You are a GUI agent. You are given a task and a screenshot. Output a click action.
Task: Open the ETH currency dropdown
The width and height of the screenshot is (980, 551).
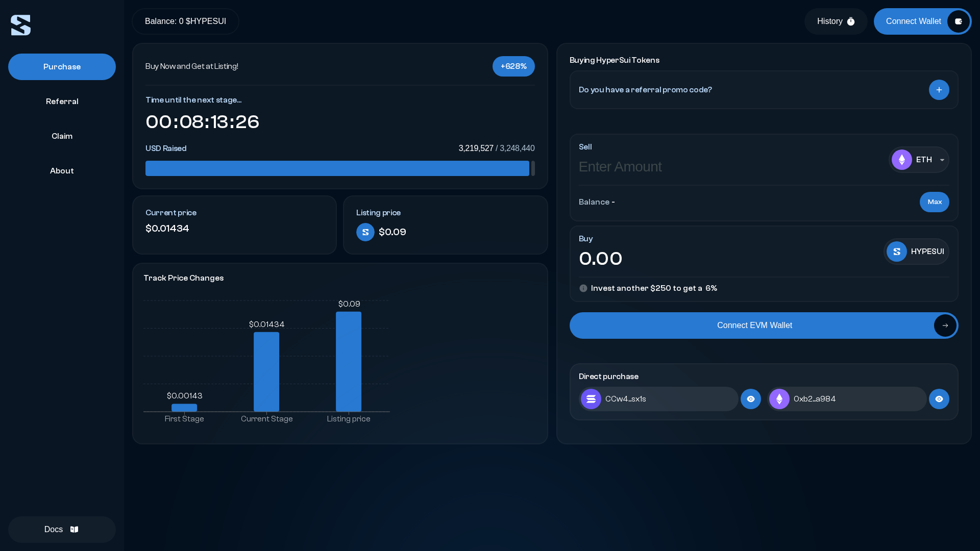click(x=919, y=160)
